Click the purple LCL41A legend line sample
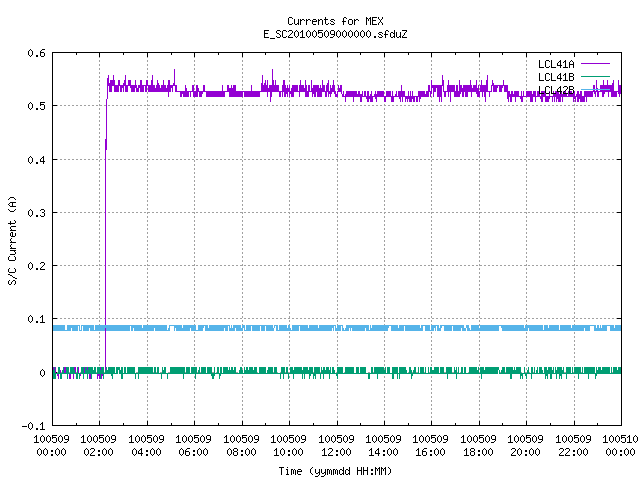640x480 pixels. pos(595,64)
